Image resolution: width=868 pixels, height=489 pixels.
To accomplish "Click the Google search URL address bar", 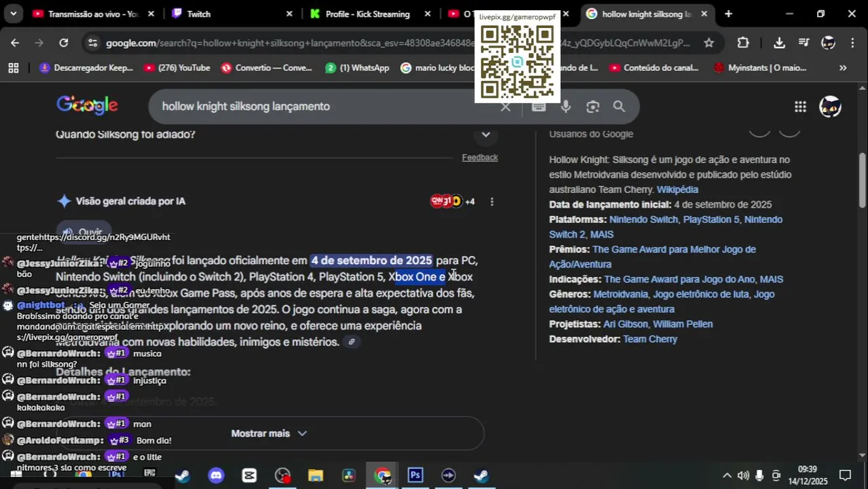I will tap(397, 43).
